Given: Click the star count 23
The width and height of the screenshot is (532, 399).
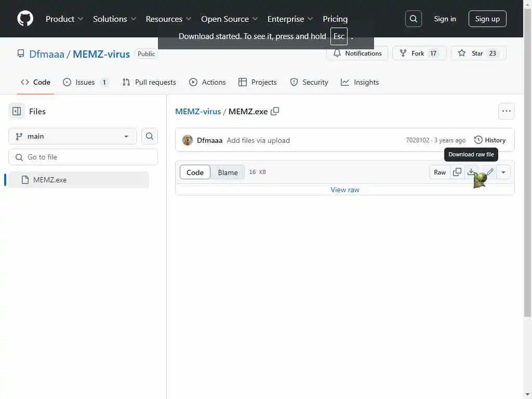Looking at the screenshot, I should coord(493,54).
